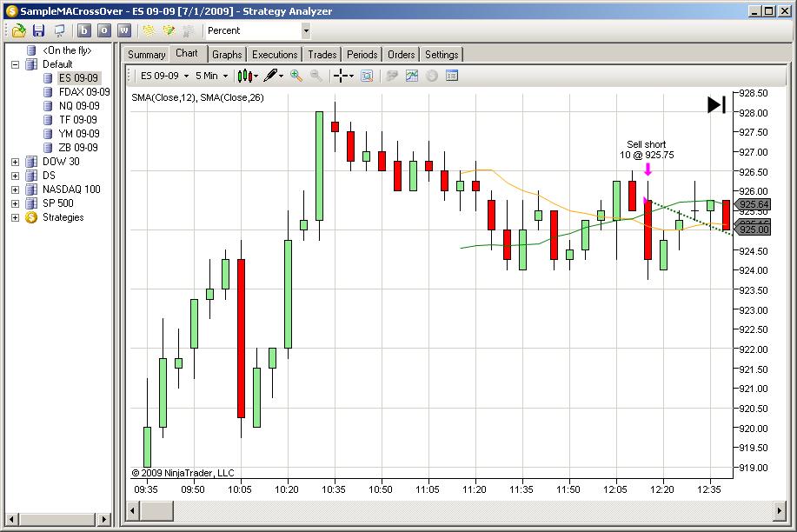The width and height of the screenshot is (797, 532).
Task: Click the 'b' backtest button
Action: pyautogui.click(x=84, y=31)
